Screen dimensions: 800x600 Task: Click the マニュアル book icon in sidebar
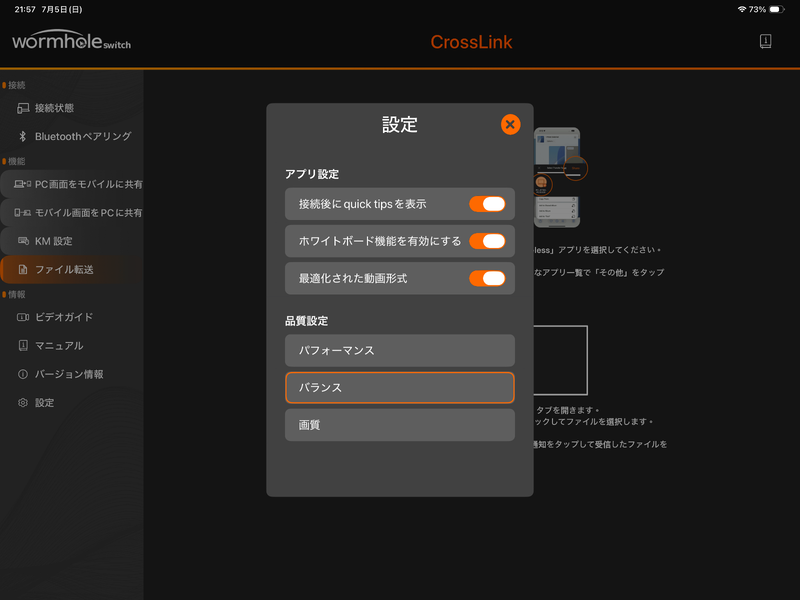point(23,345)
